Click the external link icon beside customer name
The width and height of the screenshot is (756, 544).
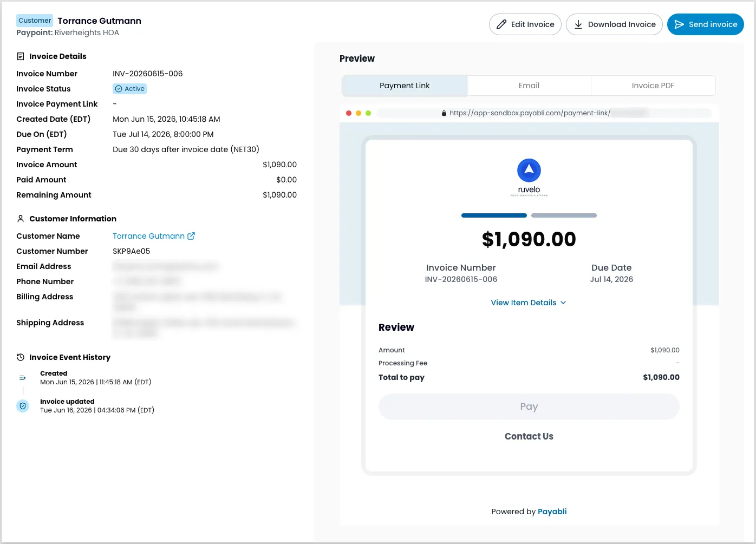191,236
